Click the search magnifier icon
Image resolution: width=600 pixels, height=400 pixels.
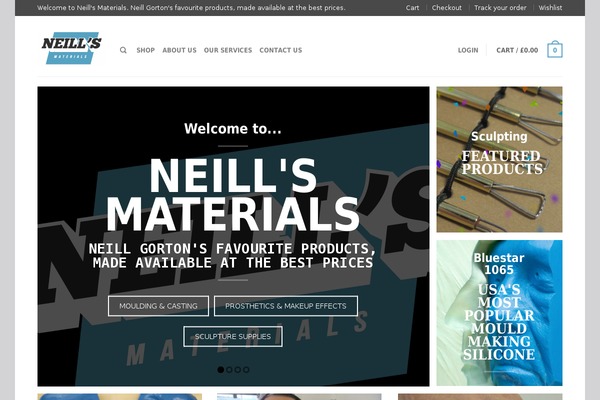coord(123,50)
